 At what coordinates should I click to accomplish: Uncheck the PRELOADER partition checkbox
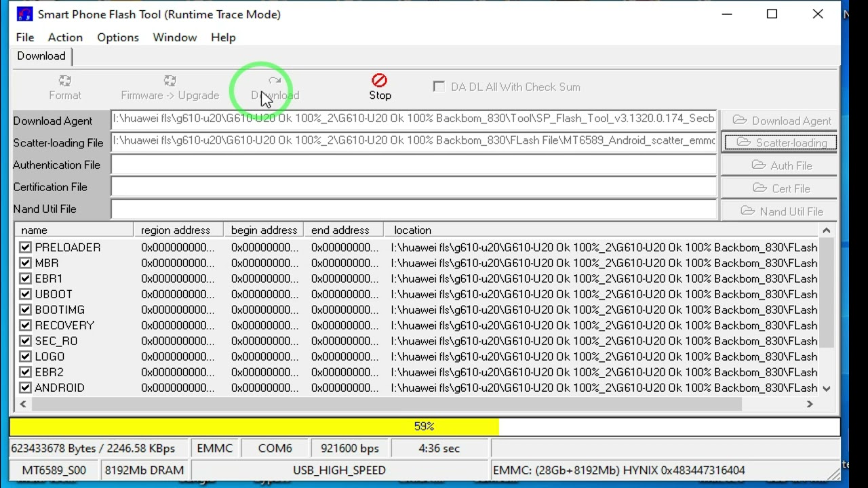pos(25,247)
